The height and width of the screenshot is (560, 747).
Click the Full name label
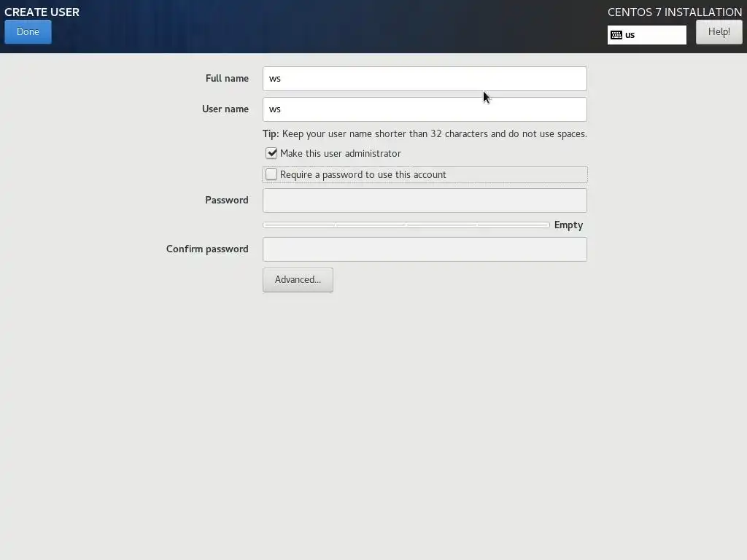click(227, 79)
